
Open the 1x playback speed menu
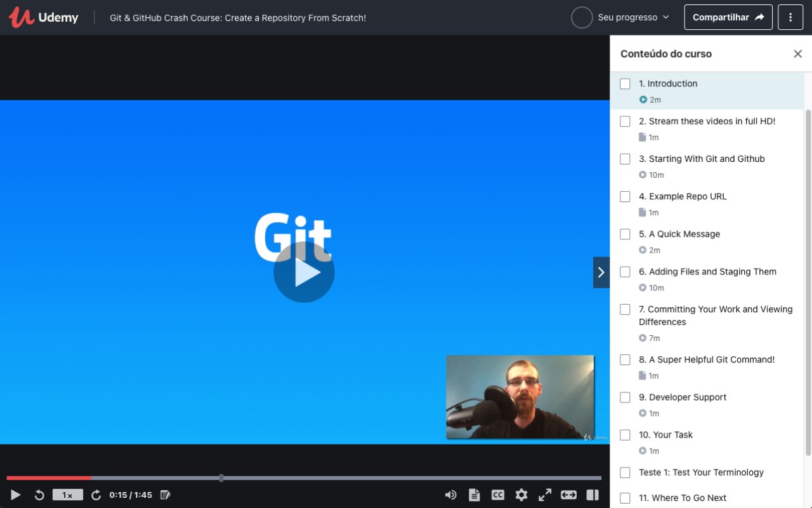coord(67,495)
